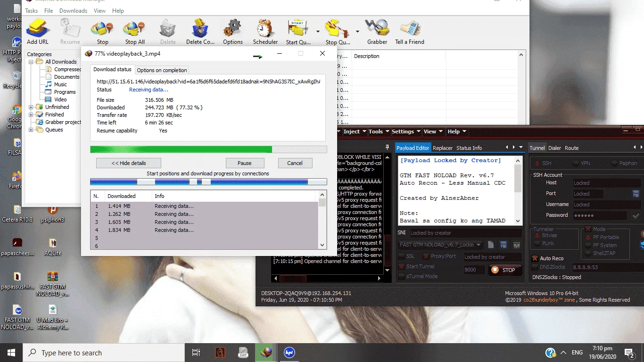
Task: Click the save icon next to the Port field
Action: (x=636, y=194)
